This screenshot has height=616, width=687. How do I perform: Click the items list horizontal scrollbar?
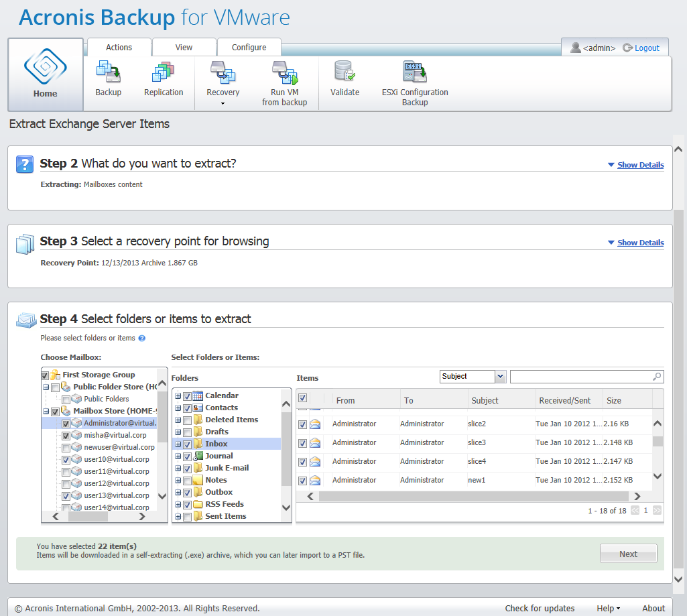click(474, 496)
